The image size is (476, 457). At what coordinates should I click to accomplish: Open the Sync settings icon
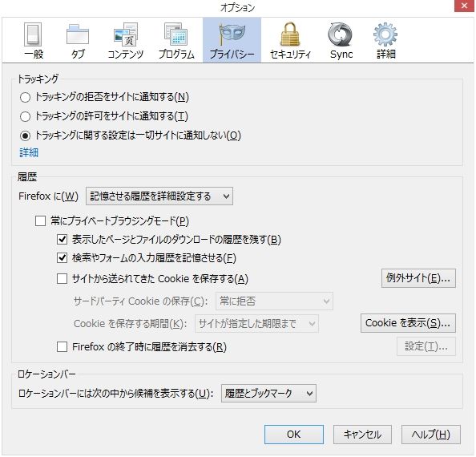341,40
